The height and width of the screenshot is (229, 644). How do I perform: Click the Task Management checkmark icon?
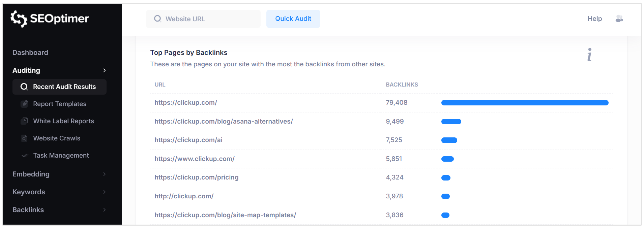tap(24, 155)
